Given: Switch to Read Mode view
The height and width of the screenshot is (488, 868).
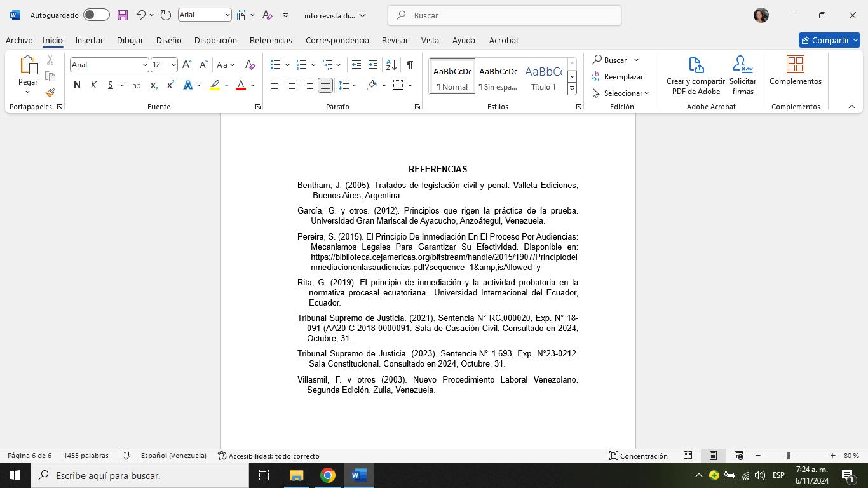Looking at the screenshot, I should click(x=688, y=456).
